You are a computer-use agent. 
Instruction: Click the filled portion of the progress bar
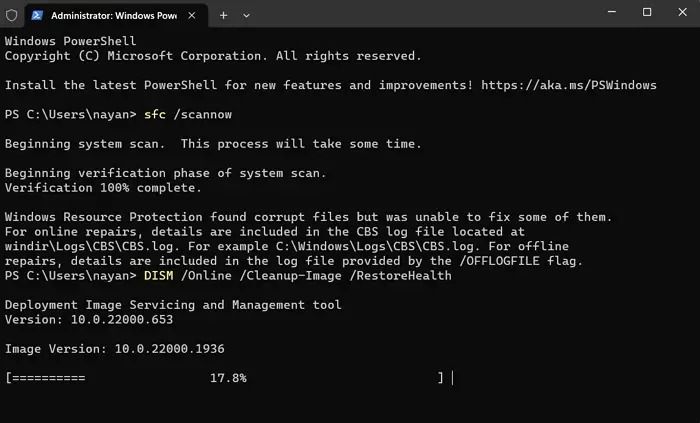point(48,378)
